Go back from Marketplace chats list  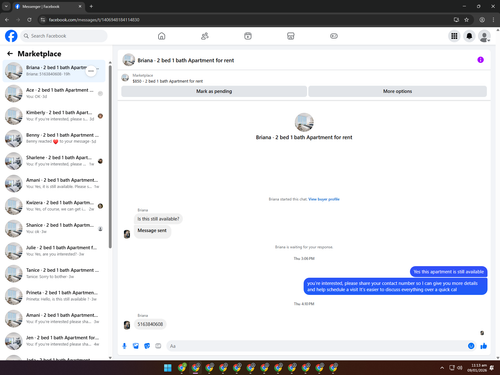pos(10,54)
